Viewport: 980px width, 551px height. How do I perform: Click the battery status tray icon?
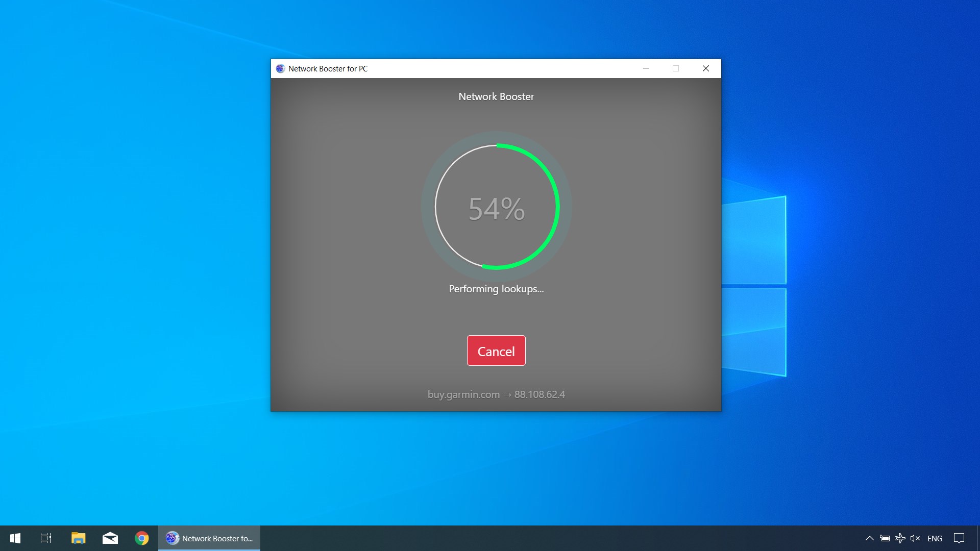tap(885, 538)
